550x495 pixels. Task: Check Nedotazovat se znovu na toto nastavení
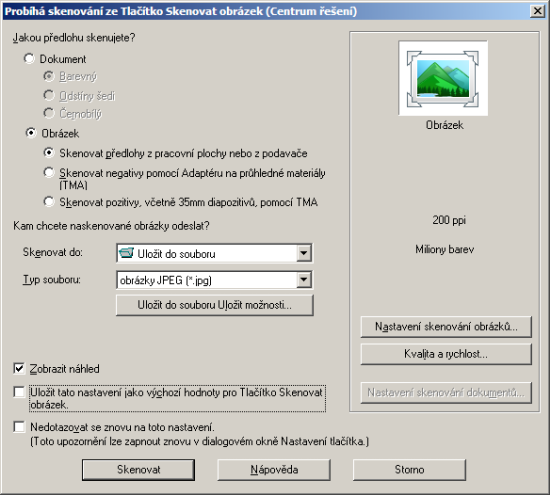(x=19, y=427)
